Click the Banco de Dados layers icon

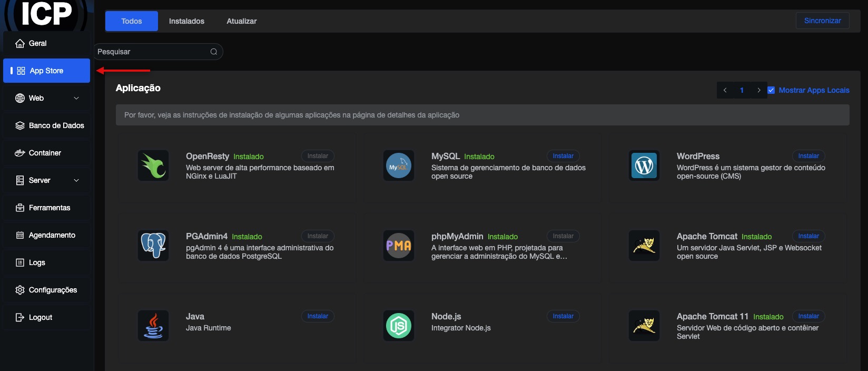point(20,125)
